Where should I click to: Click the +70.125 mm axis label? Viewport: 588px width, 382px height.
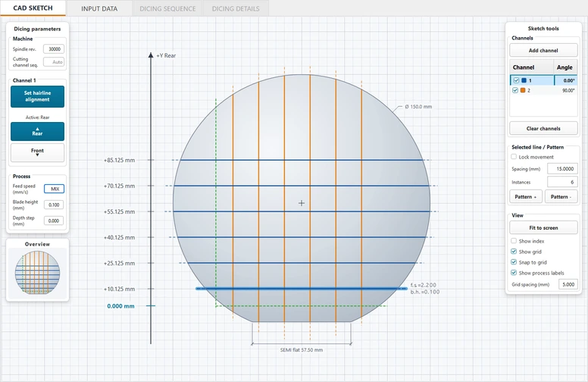(119, 186)
